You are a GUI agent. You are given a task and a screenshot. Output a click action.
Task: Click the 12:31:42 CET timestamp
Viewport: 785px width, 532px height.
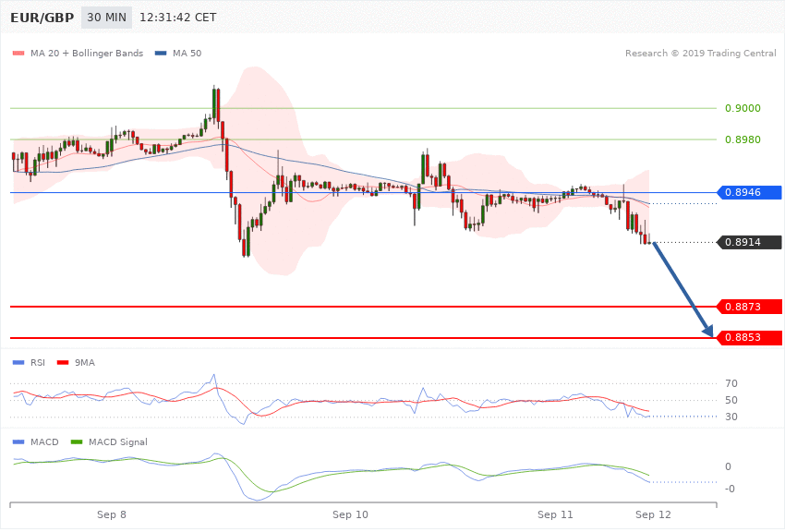[177, 18]
